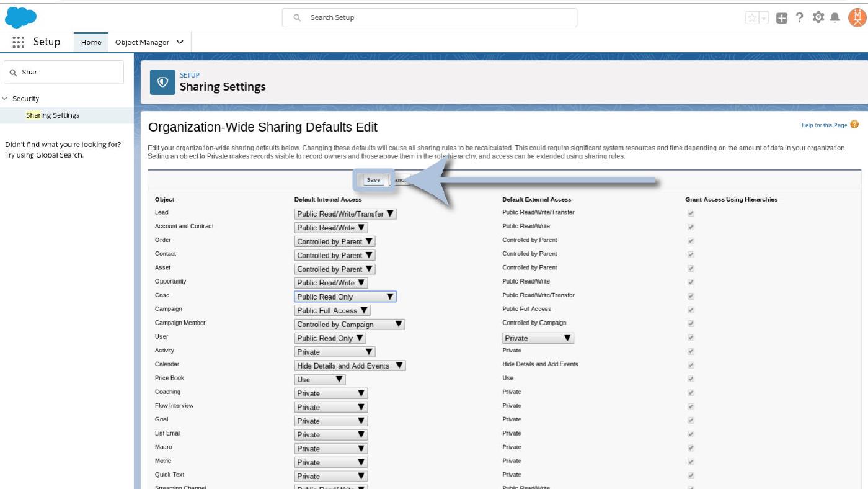Collapse the Security section in sidebar
Screen dimensions: 868x489
(5, 99)
